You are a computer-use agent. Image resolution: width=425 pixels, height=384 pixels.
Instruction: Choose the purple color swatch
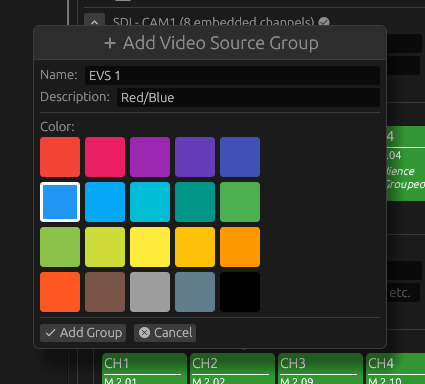pos(150,157)
